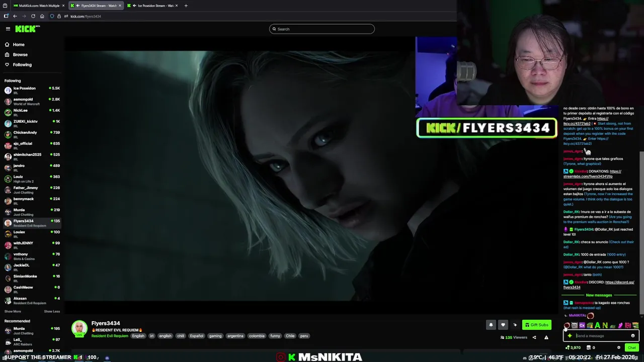Go to Home in sidebar
The image size is (644, 362).
pyautogui.click(x=19, y=45)
